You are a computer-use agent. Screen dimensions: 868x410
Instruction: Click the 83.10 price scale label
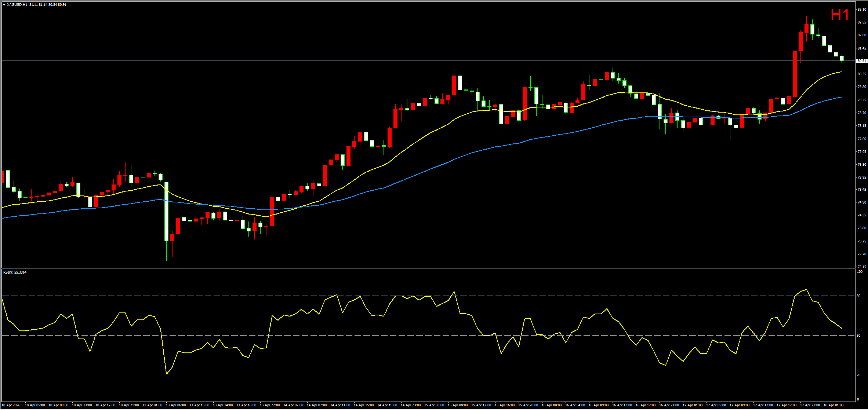pos(861,10)
